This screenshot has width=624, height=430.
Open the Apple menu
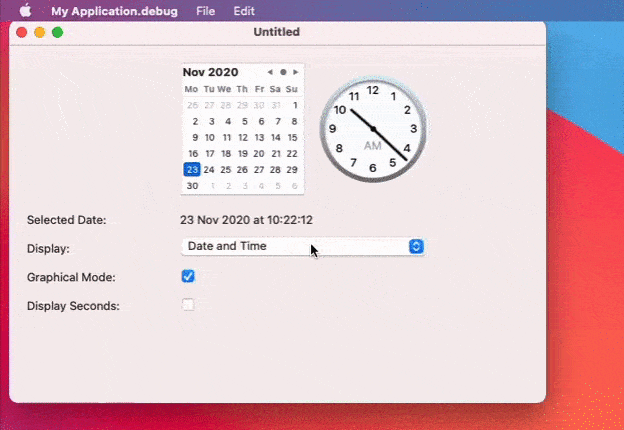25,11
